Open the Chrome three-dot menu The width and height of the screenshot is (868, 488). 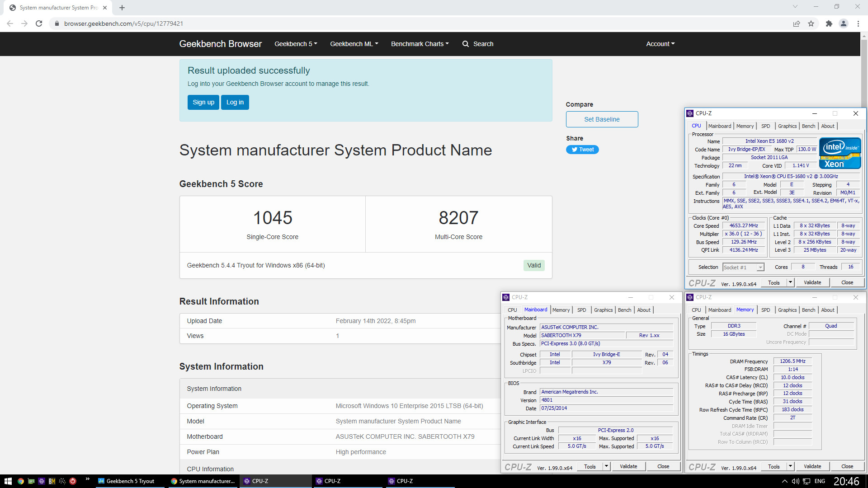coord(858,23)
